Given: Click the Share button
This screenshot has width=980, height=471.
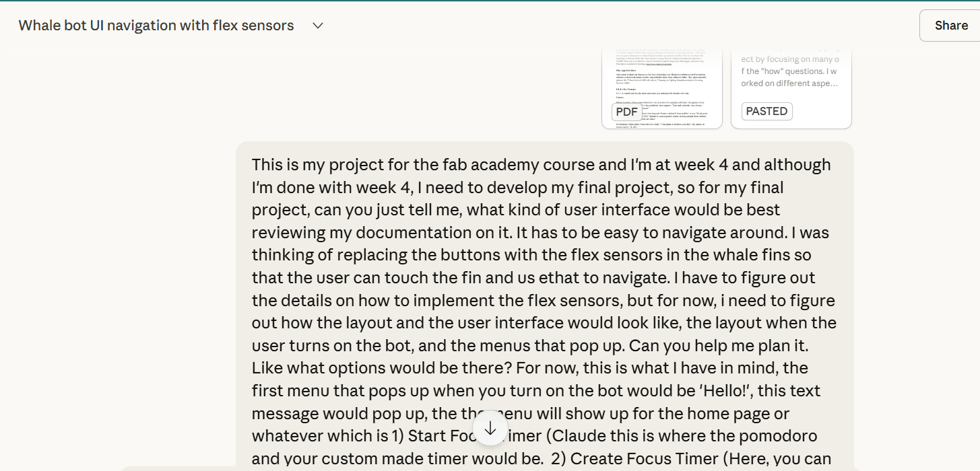Looking at the screenshot, I should (950, 26).
